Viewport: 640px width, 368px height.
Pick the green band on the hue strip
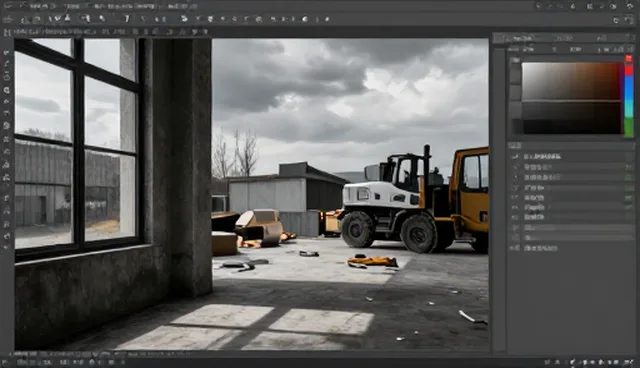tap(629, 126)
